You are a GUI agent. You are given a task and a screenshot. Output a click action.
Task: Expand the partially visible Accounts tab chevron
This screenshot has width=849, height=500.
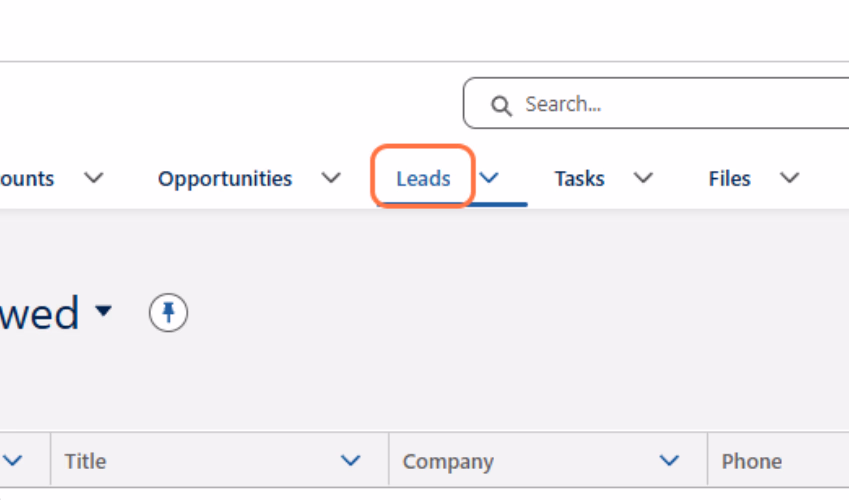click(x=94, y=178)
